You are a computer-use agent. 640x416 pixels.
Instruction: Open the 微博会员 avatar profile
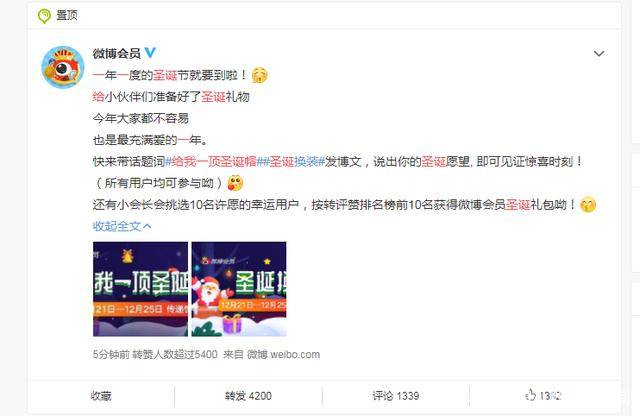pyautogui.click(x=62, y=67)
